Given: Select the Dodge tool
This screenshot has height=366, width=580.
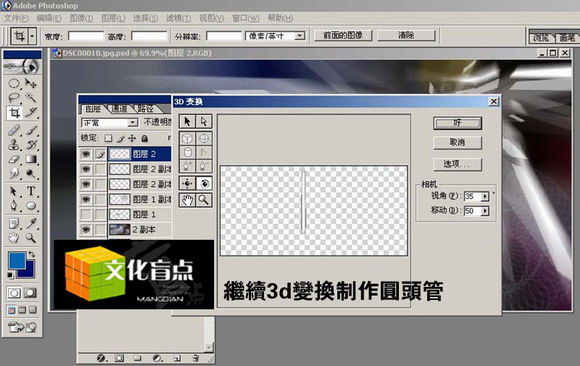Looking at the screenshot, I should pos(31,174).
